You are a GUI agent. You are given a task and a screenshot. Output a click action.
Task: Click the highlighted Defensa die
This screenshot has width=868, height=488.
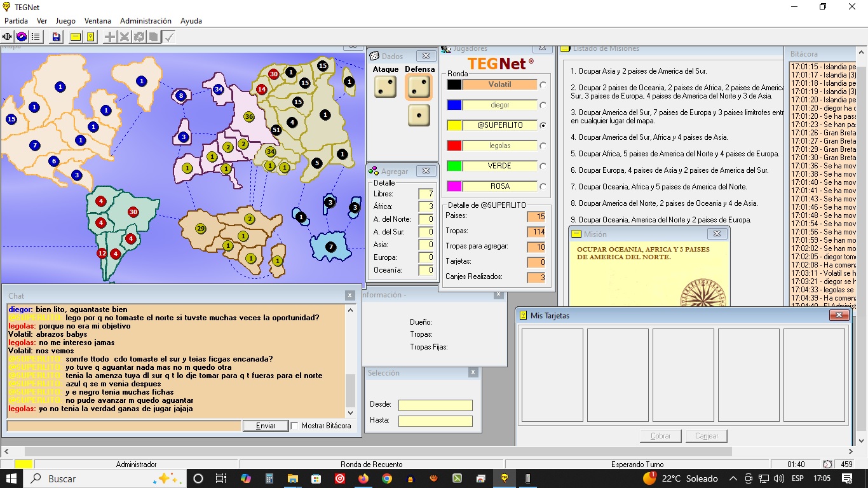pos(418,87)
